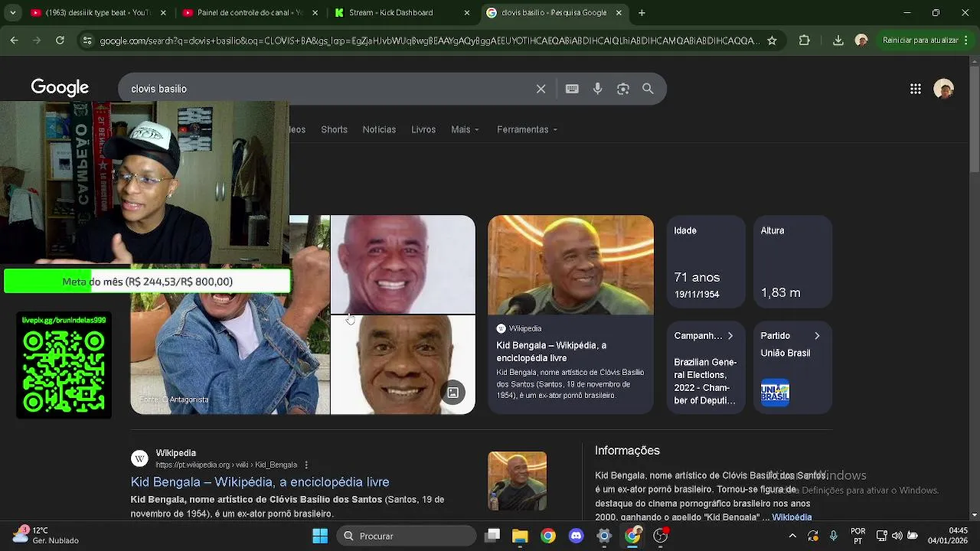
Task: Click the Google logo
Action: pos(60,88)
